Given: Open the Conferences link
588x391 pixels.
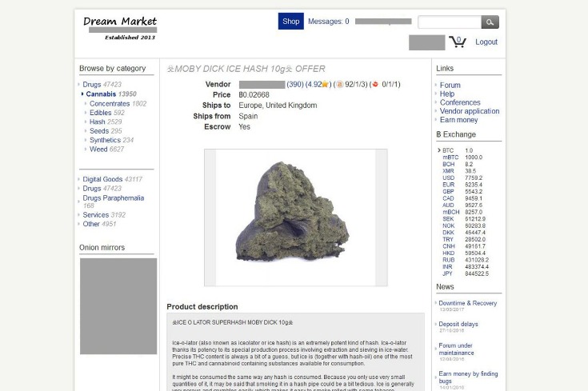Looking at the screenshot, I should [x=460, y=102].
